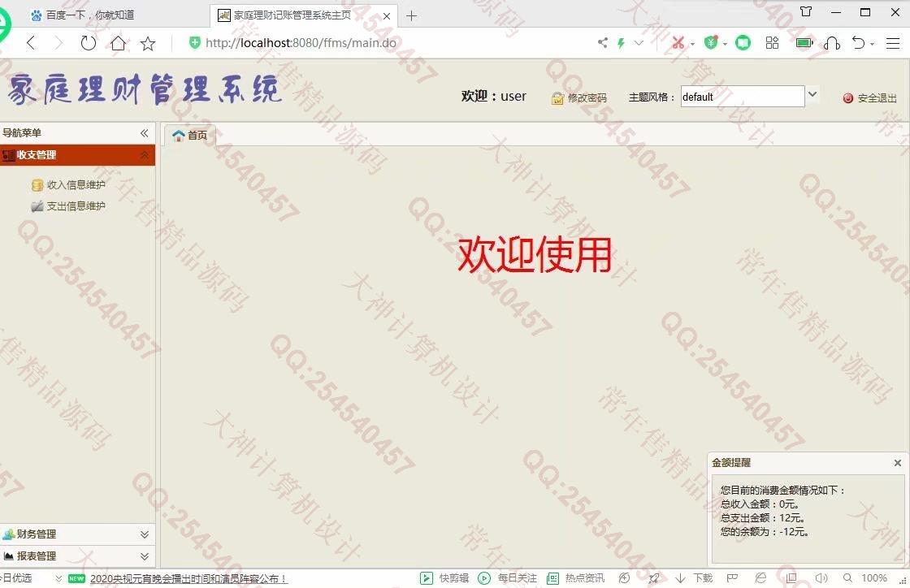Click the address bar URL field
The width and height of the screenshot is (910, 588).
[x=301, y=43]
